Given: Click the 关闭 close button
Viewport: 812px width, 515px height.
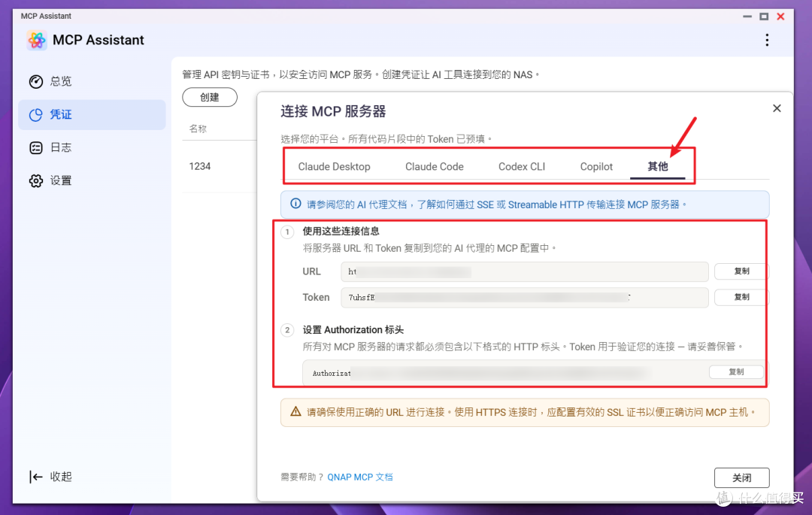Looking at the screenshot, I should tap(741, 477).
